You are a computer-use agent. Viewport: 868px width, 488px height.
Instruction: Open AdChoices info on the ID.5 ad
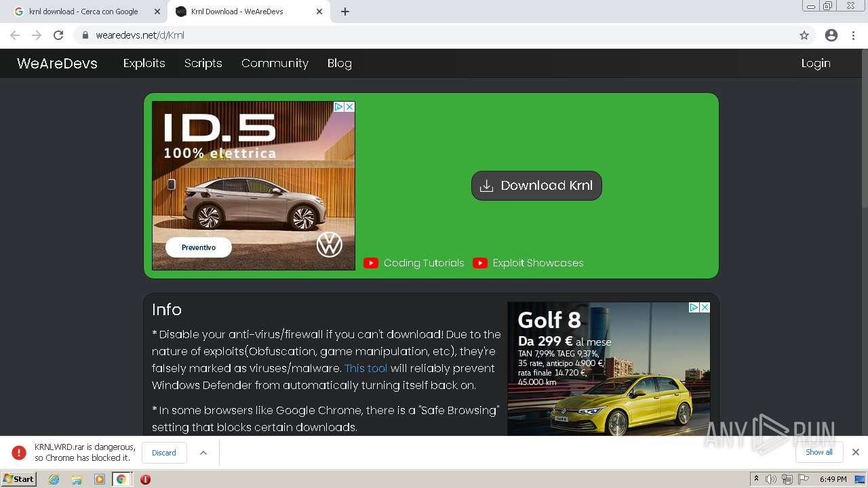339,107
